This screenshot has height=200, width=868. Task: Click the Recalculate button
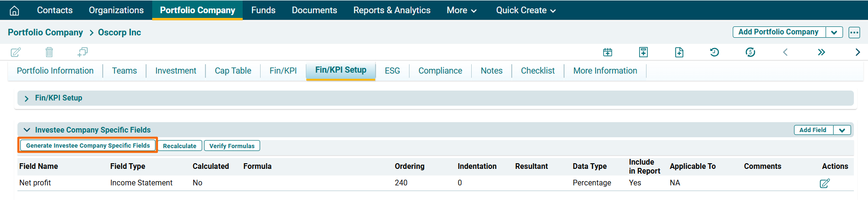pos(180,146)
